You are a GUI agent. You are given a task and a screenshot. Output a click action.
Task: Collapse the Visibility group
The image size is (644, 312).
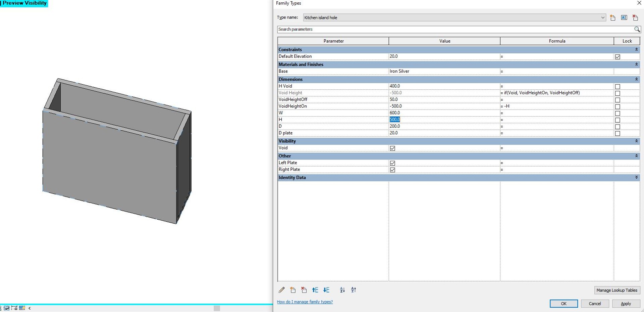pos(636,141)
